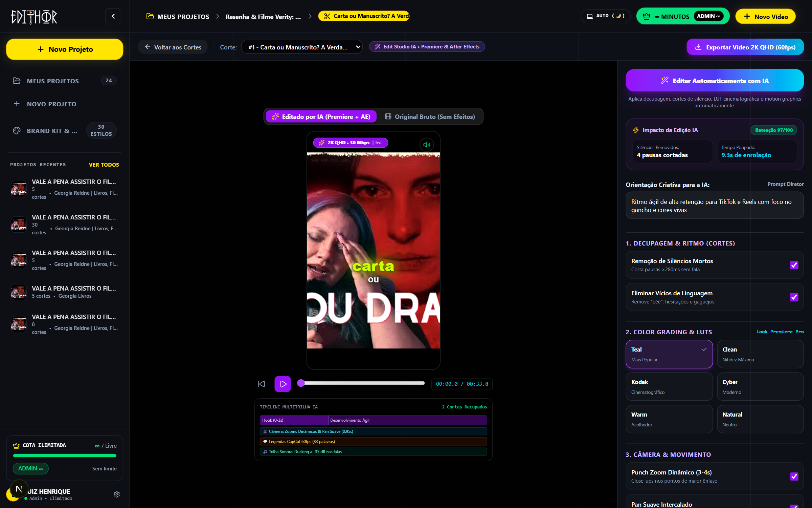Screen dimensions: 812x508
Task: Select the Hook (0-3s) timeline segment
Action: tap(294, 420)
